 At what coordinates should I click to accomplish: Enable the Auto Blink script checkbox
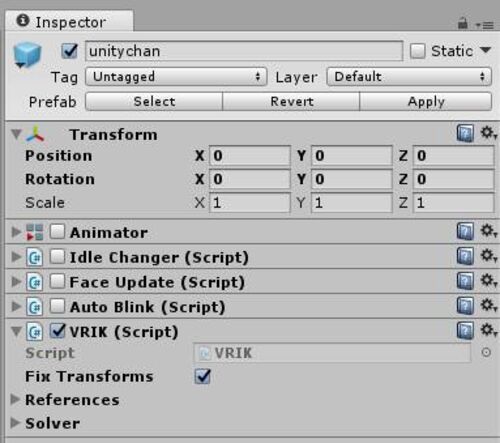[57, 306]
